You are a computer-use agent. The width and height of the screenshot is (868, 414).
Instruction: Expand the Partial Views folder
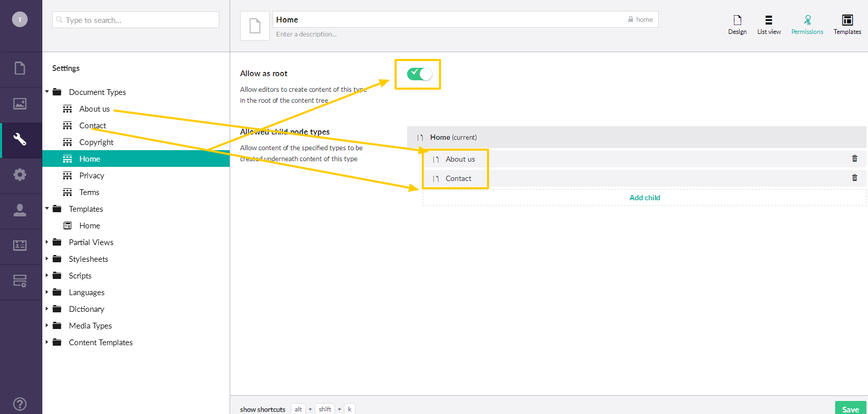tap(47, 242)
